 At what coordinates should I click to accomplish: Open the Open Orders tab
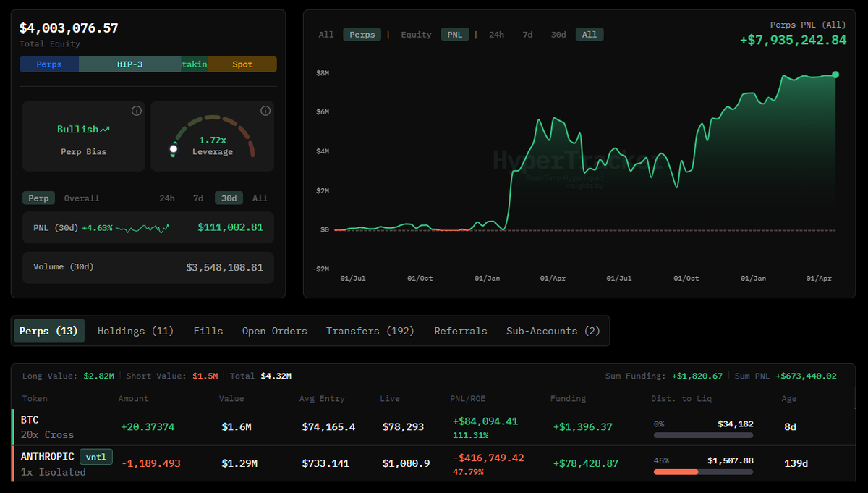point(275,331)
